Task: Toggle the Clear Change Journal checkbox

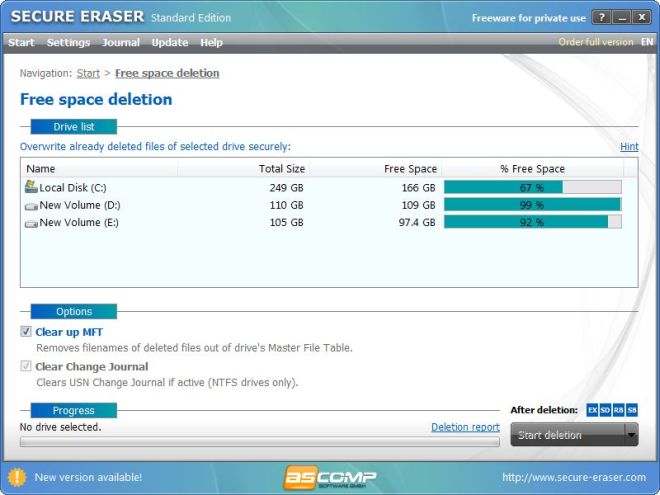Action: pyautogui.click(x=26, y=366)
